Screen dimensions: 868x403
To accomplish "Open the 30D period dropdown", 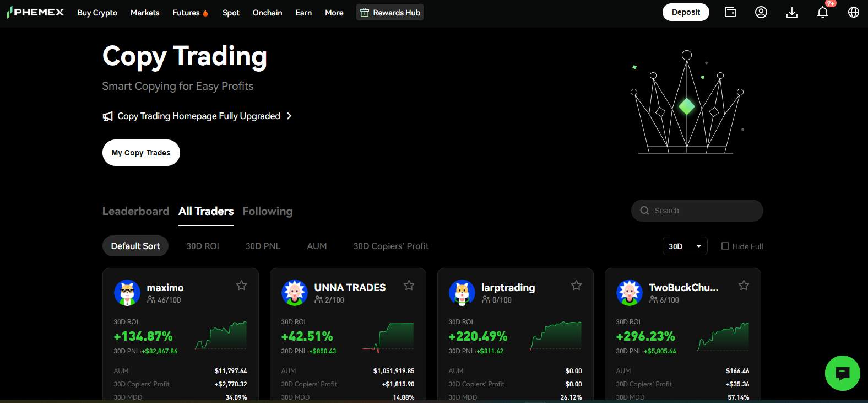I will 685,246.
